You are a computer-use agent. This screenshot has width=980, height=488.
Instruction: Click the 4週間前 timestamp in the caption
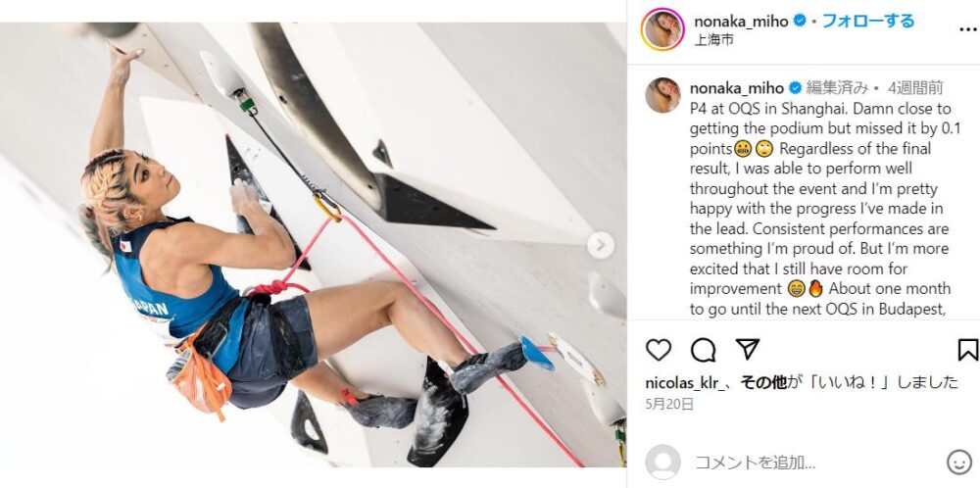[x=915, y=87]
